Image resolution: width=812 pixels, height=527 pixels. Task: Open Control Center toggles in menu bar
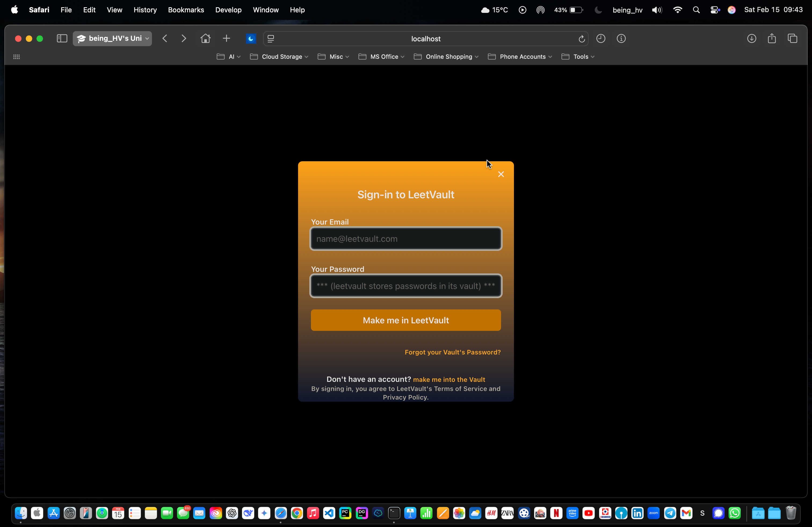[715, 10]
